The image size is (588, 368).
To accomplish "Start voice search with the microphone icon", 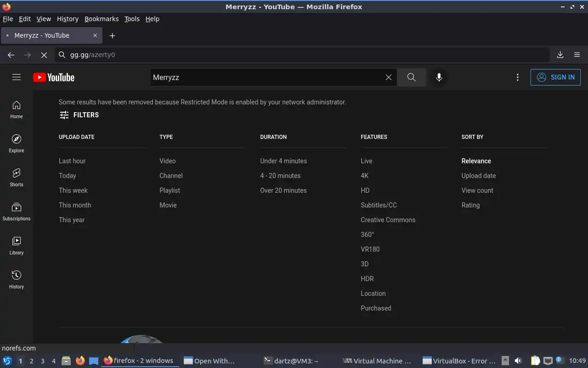I will point(439,77).
